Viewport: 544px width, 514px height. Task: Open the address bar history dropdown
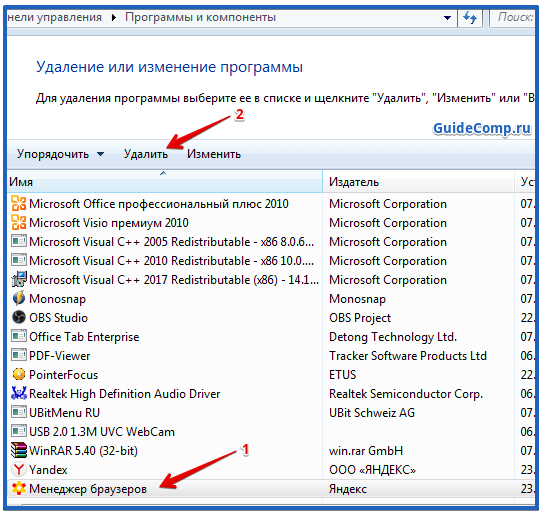[447, 17]
